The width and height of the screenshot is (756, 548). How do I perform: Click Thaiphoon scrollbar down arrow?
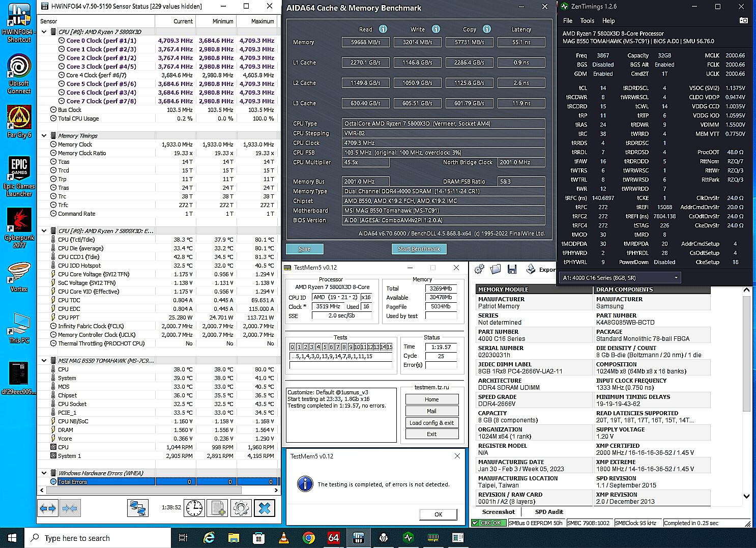coord(746,496)
